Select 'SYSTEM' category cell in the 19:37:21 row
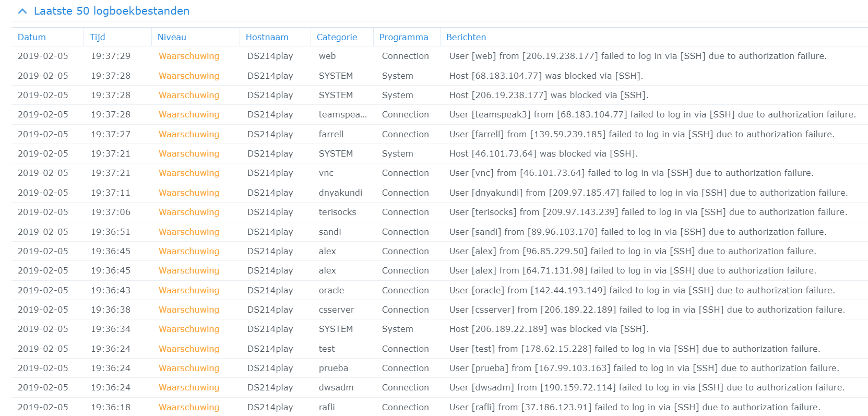Image resolution: width=868 pixels, height=416 pixels. click(336, 153)
